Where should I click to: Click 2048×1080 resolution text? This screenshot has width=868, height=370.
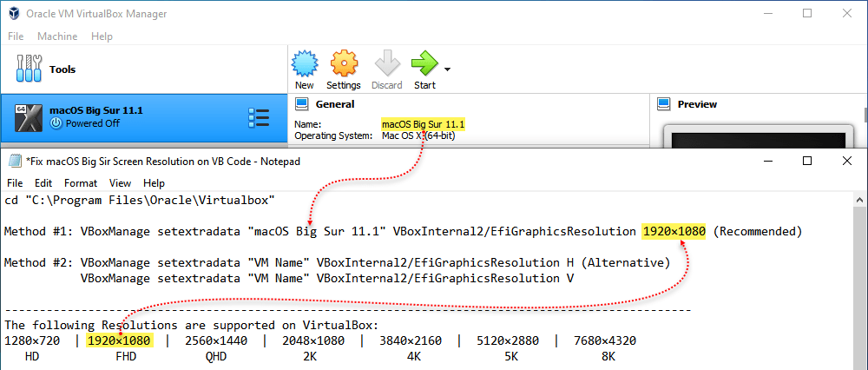[x=313, y=340]
